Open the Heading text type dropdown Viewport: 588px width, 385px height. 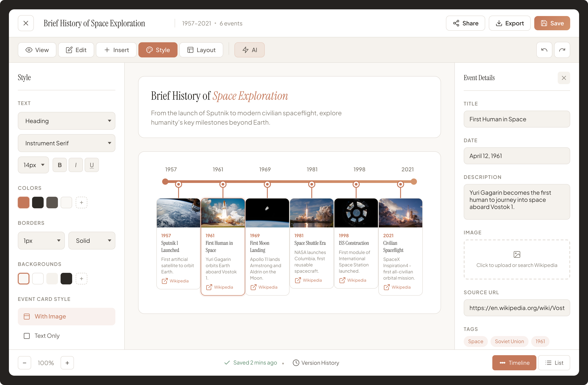(66, 121)
